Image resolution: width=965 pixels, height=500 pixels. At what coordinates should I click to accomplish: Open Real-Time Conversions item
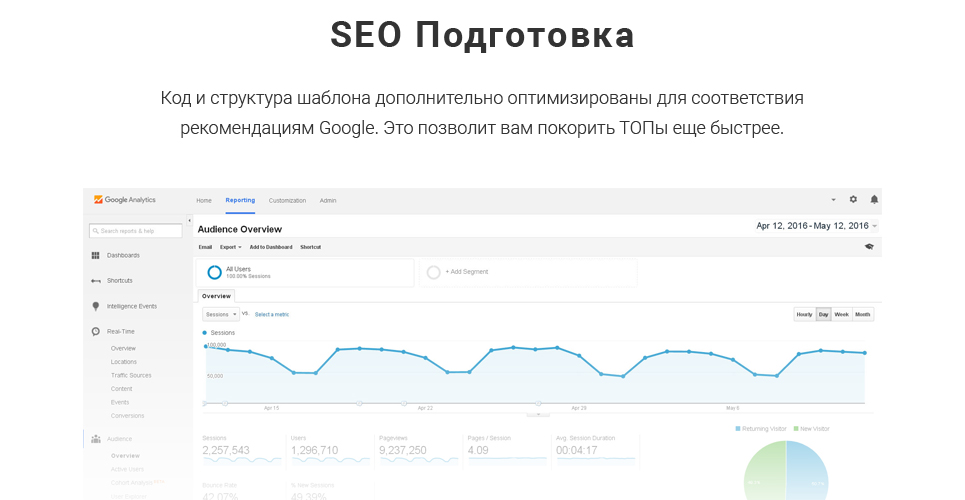pos(127,416)
